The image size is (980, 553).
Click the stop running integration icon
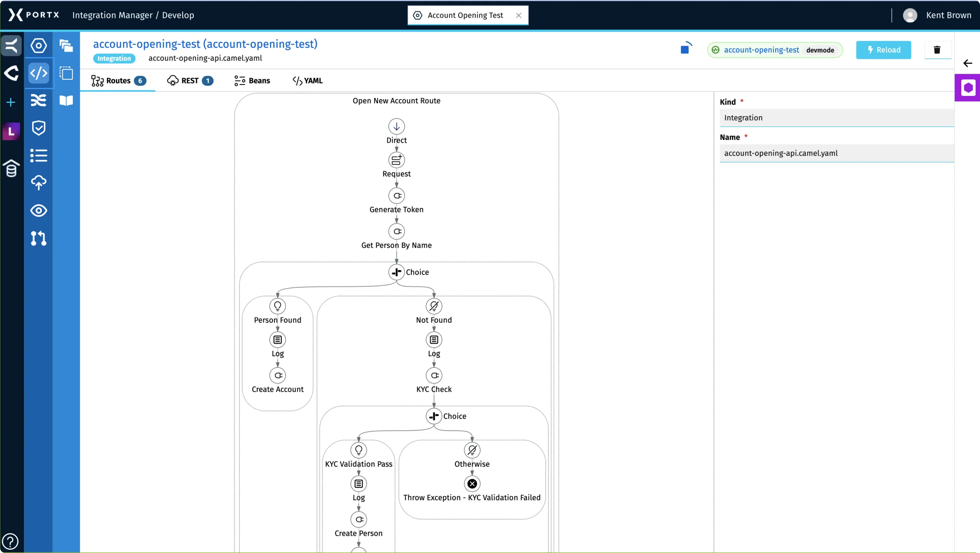coord(685,50)
